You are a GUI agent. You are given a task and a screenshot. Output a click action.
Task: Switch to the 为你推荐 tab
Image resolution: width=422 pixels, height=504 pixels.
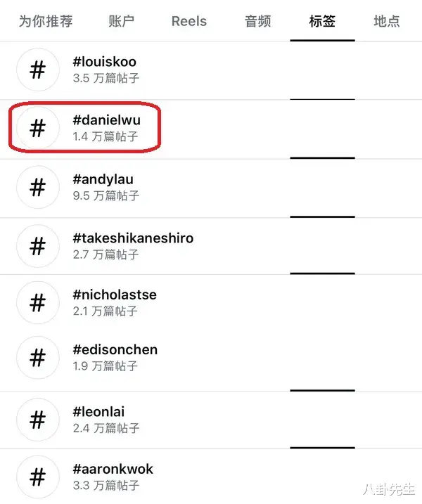click(46, 21)
